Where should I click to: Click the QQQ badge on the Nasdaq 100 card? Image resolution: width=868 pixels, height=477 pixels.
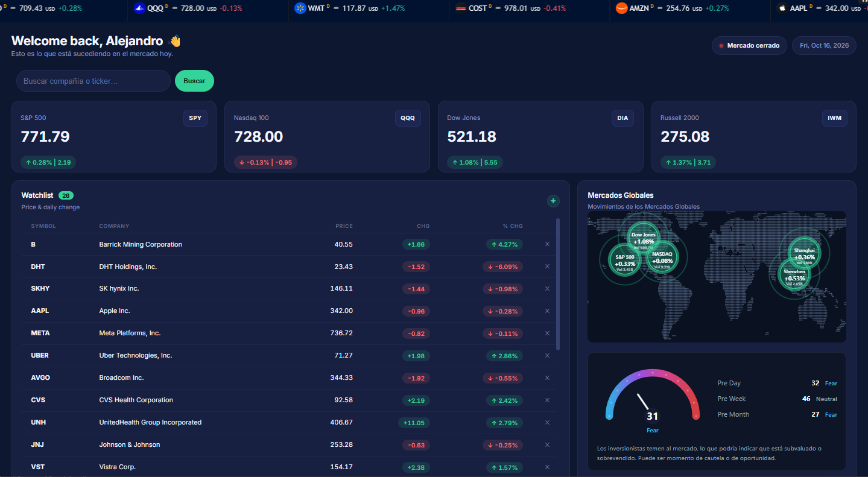408,118
